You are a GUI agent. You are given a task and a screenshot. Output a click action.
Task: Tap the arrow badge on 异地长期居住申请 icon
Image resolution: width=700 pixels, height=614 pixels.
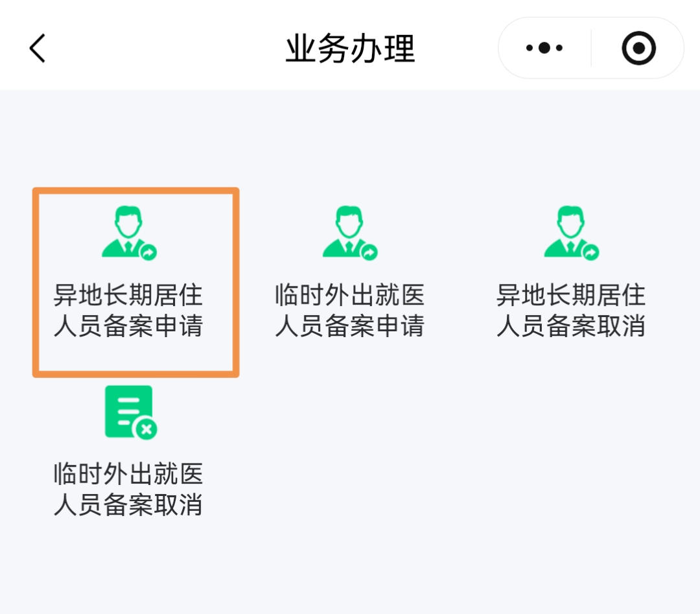(x=148, y=252)
